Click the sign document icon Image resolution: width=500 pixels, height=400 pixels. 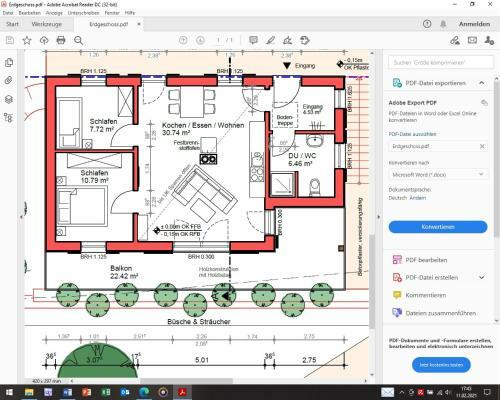[287, 40]
